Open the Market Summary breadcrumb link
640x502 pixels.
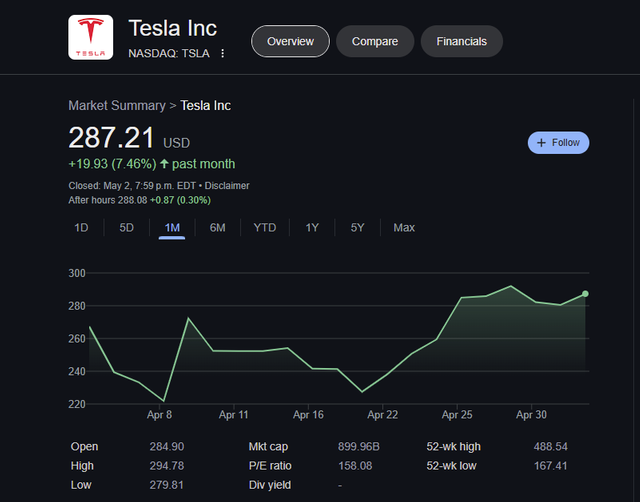tap(117, 105)
